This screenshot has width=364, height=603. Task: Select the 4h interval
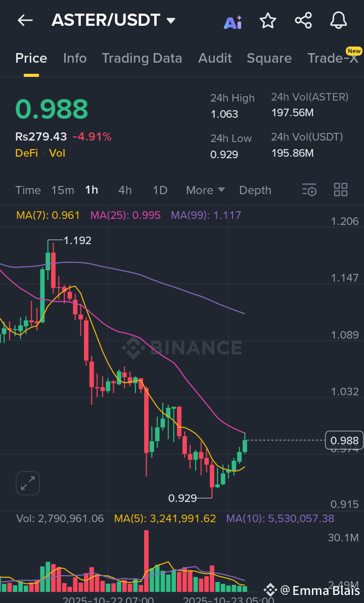point(125,190)
